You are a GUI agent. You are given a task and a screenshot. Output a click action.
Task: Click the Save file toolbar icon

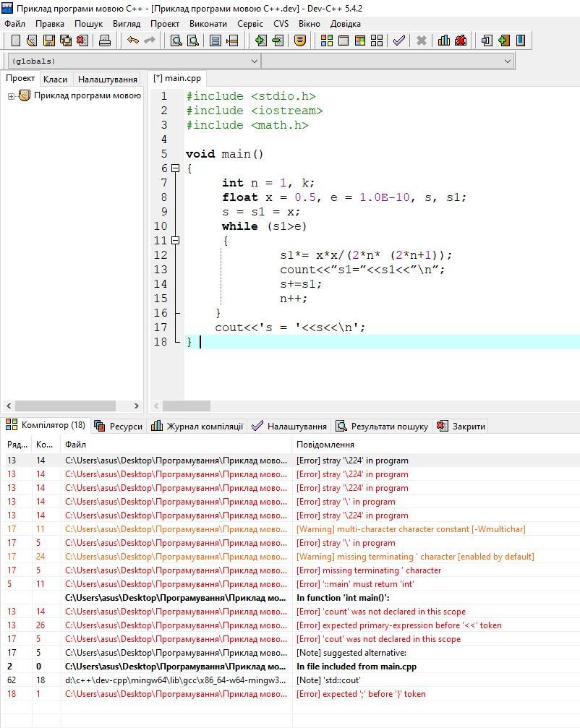pyautogui.click(x=49, y=41)
